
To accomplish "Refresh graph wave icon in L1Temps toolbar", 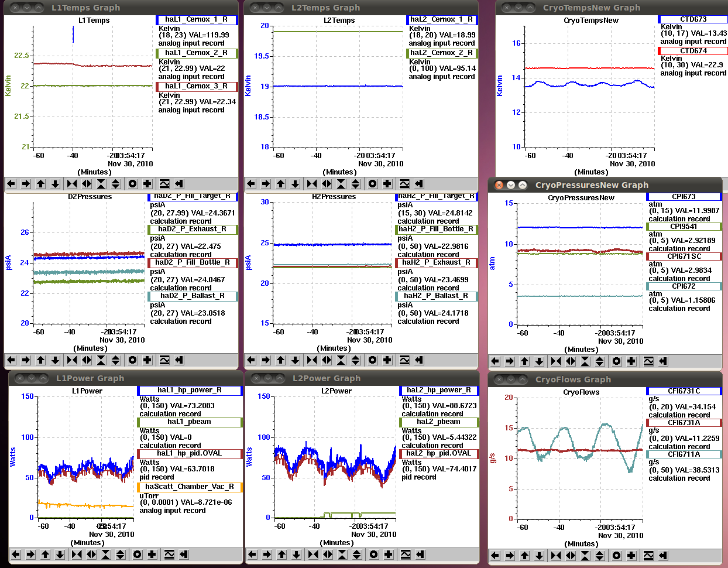I will coord(164,184).
